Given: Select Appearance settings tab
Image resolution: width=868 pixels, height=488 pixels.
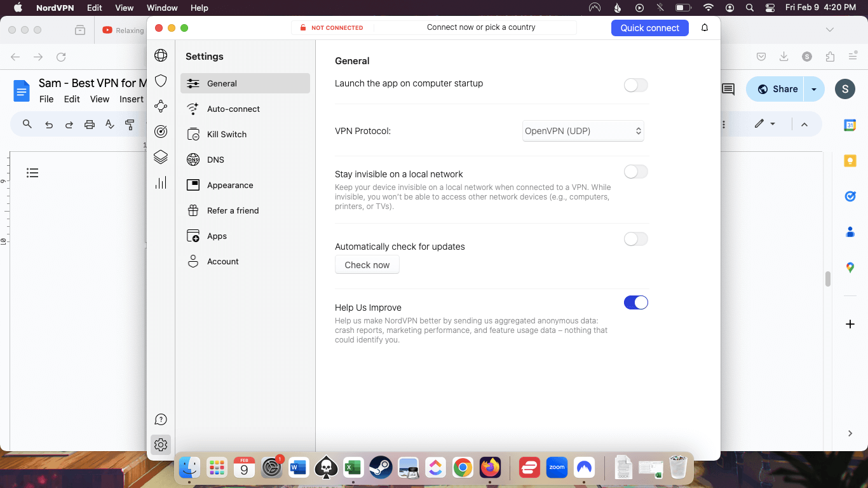Looking at the screenshot, I should point(245,185).
